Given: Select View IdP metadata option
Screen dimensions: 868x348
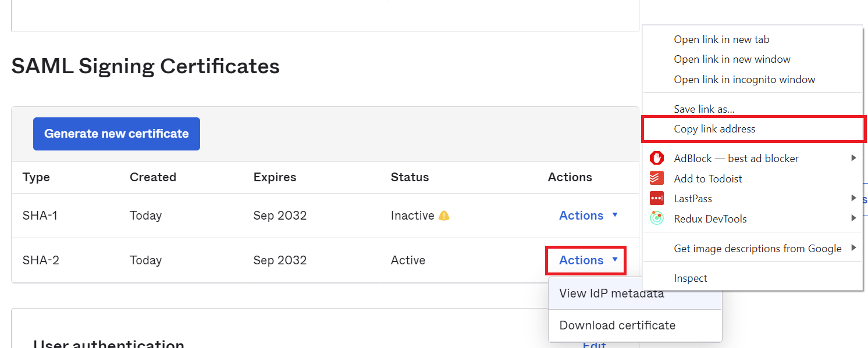Looking at the screenshot, I should tap(635, 293).
